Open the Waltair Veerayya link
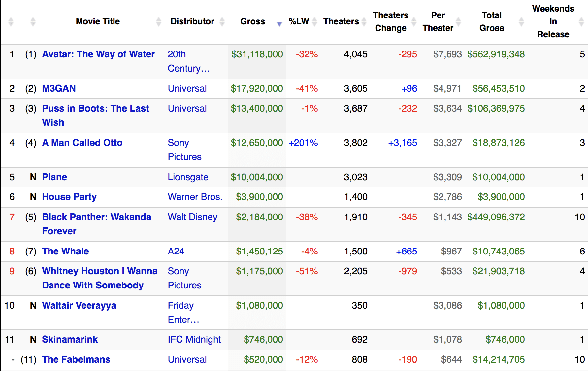588x371 pixels. 79,305
